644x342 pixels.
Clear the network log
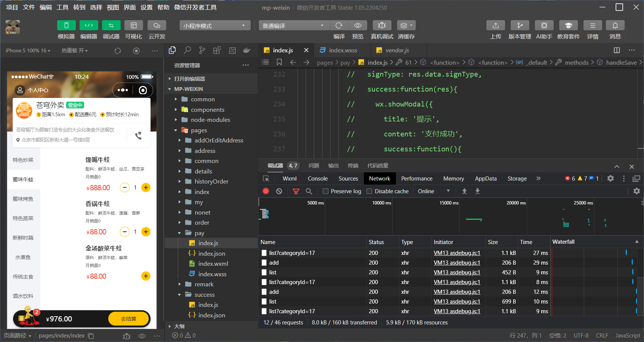279,191
